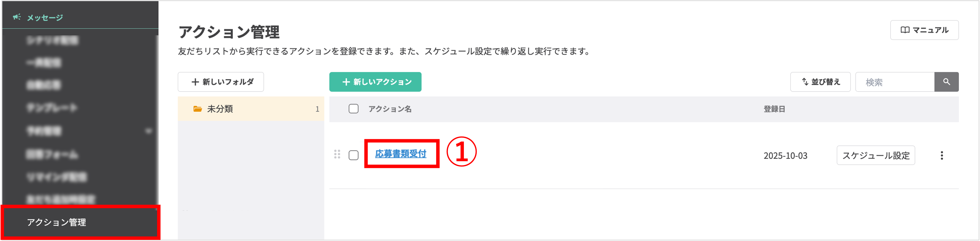
Task: Open the 応募書類受付 action link
Action: pos(401,154)
